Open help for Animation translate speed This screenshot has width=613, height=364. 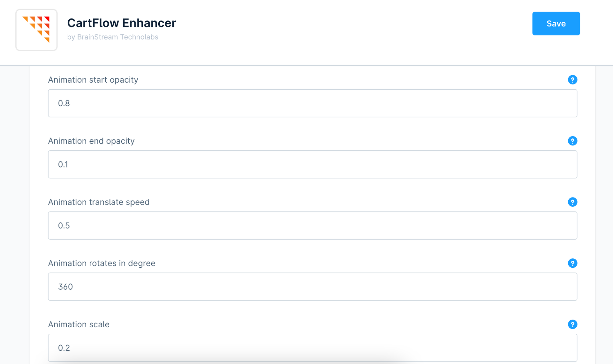(572, 202)
